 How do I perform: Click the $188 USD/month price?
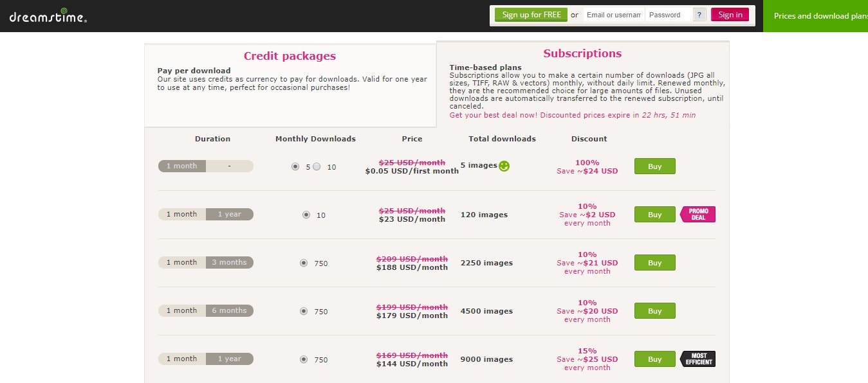pos(412,267)
